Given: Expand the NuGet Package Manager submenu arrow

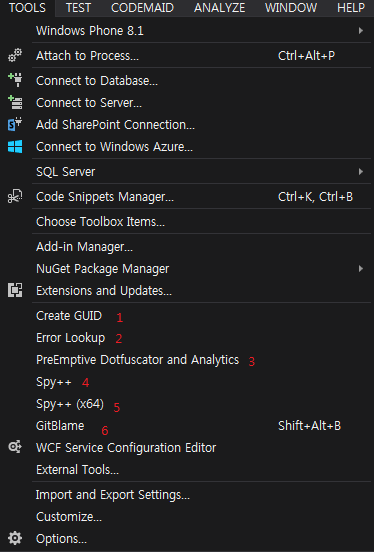Looking at the screenshot, I should (x=361, y=269).
